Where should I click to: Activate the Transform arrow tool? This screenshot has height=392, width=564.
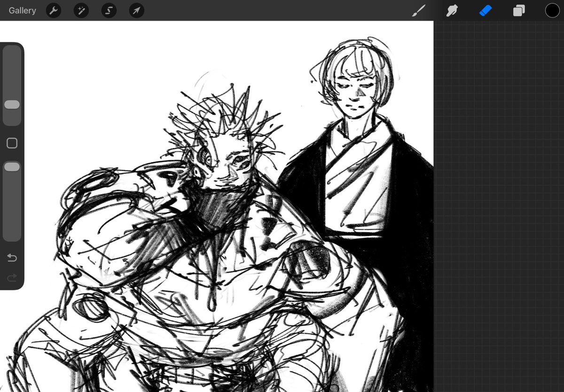pyautogui.click(x=136, y=10)
